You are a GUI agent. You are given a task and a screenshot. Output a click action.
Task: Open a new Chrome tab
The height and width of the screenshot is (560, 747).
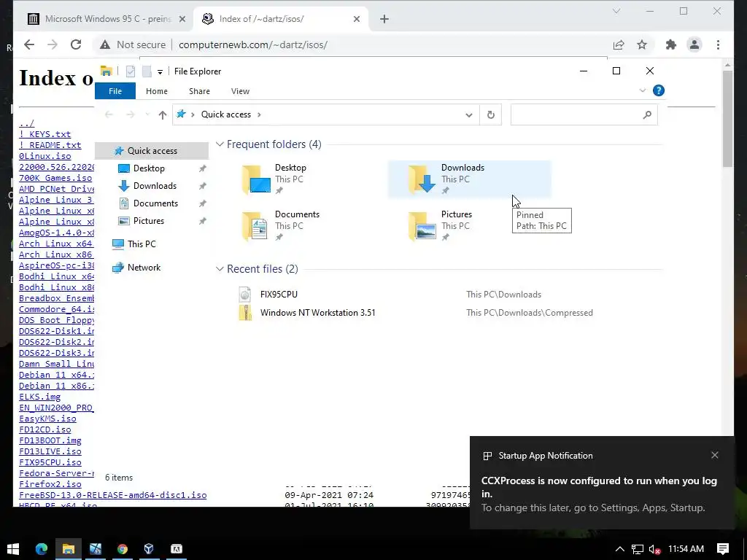point(384,19)
